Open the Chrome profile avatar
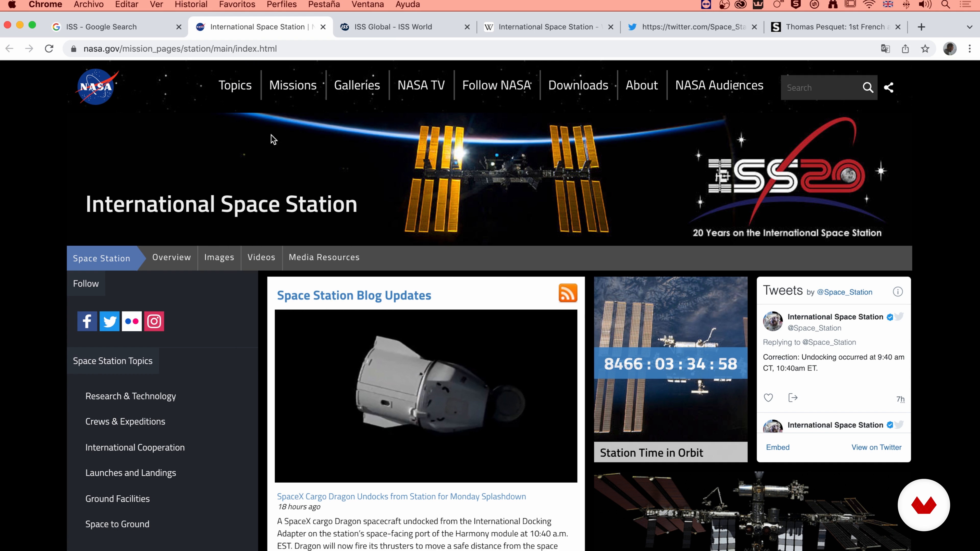The image size is (980, 551). pyautogui.click(x=950, y=49)
